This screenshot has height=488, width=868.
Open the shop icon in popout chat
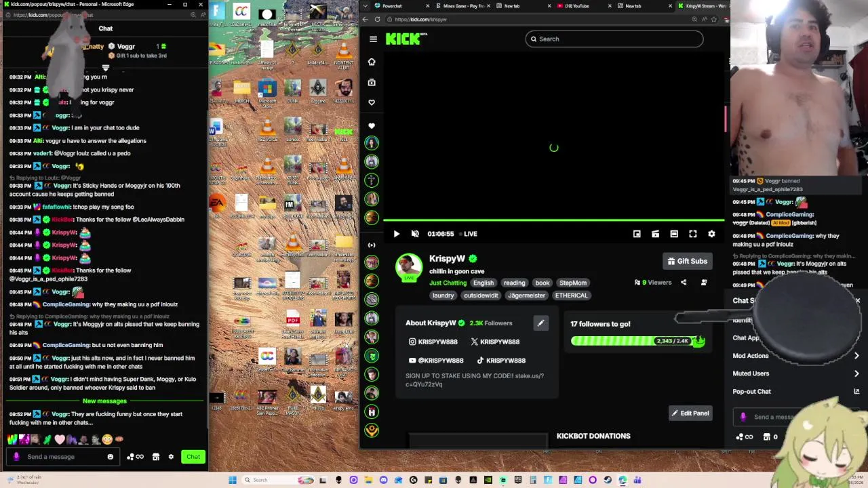tap(156, 457)
